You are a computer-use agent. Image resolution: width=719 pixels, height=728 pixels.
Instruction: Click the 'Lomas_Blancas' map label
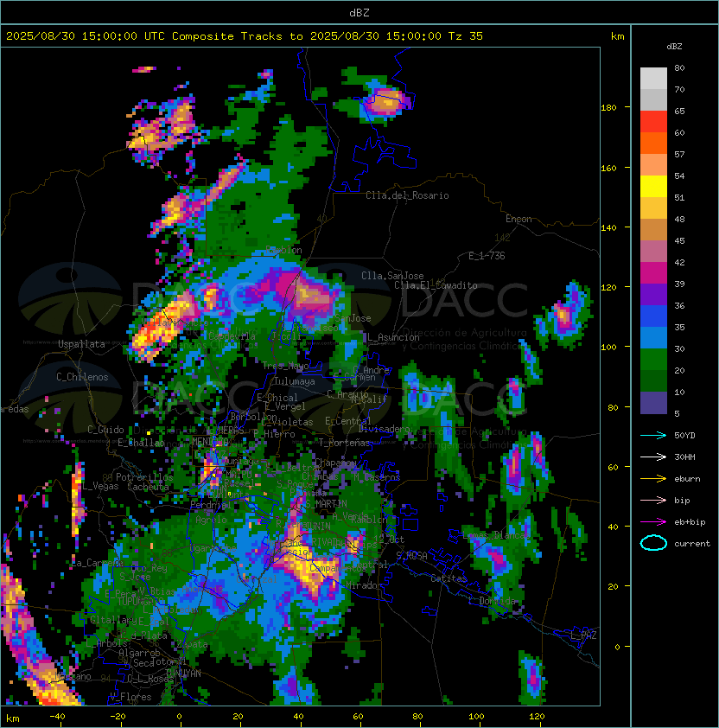(x=497, y=535)
